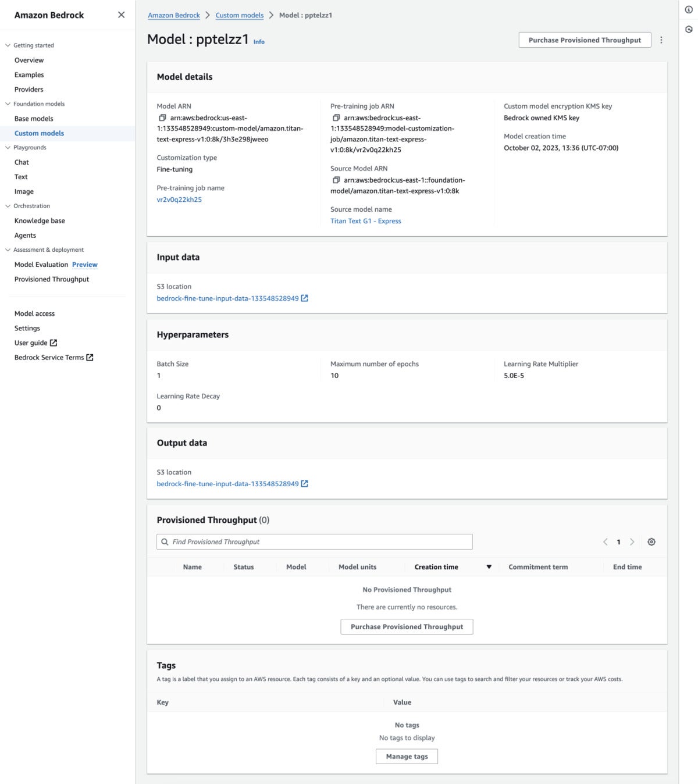Click the Manage tags button

pyautogui.click(x=407, y=757)
